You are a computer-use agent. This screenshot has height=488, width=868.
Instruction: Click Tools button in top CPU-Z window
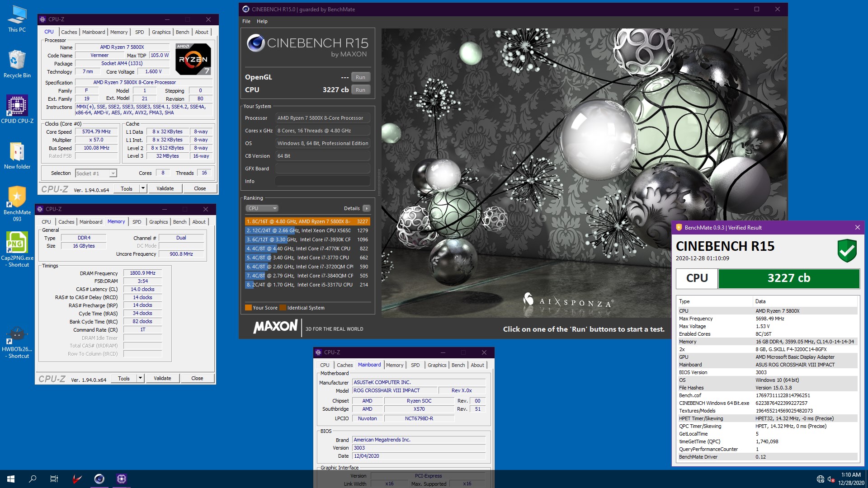coord(127,188)
